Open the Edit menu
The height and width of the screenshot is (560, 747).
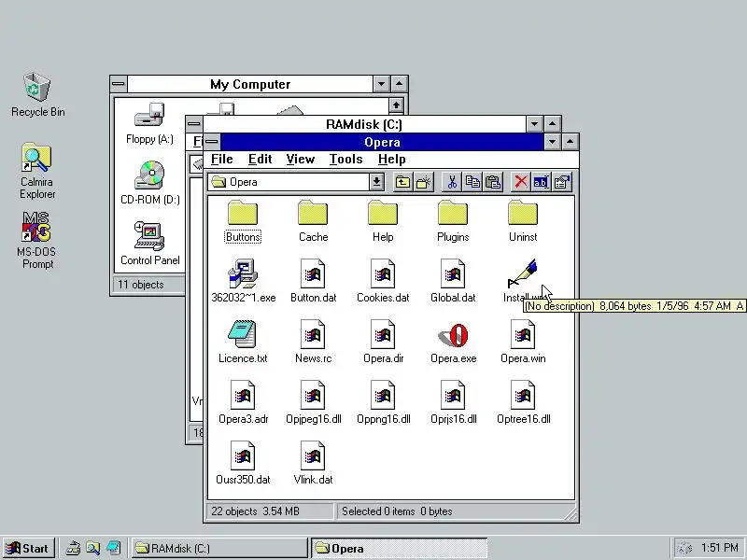coord(261,159)
